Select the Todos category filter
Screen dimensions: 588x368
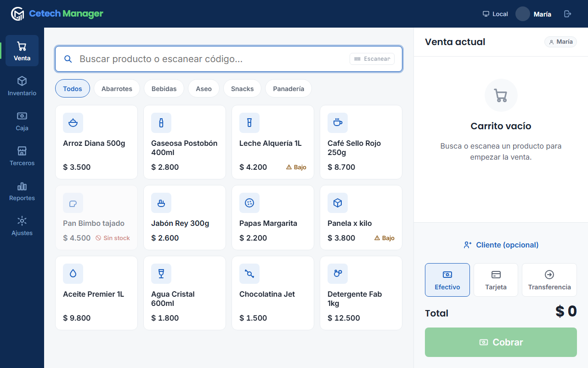(x=73, y=89)
